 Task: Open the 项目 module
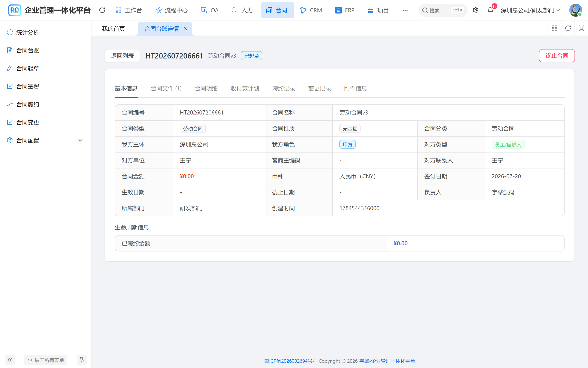(x=379, y=10)
